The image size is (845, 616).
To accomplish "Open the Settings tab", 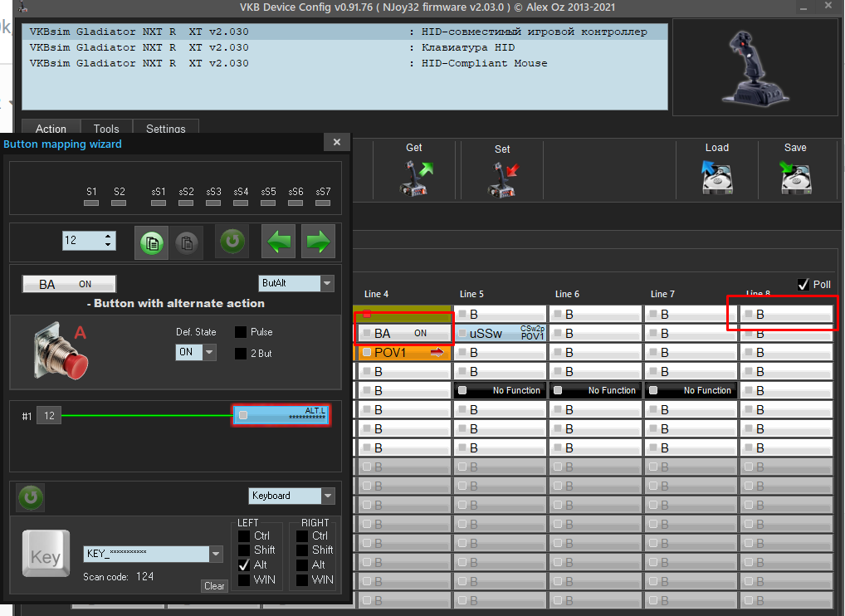I will click(x=165, y=129).
